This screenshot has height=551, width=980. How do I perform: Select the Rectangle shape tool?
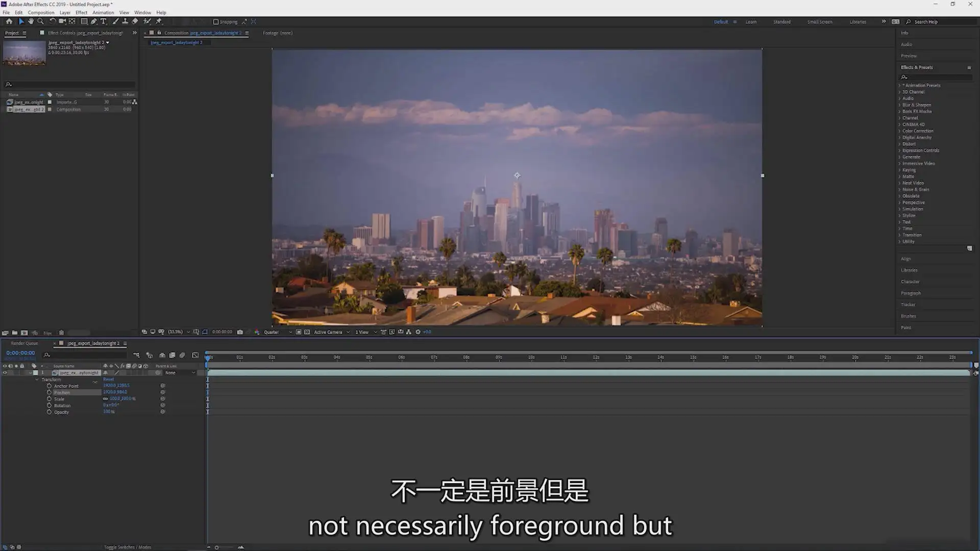tap(84, 21)
